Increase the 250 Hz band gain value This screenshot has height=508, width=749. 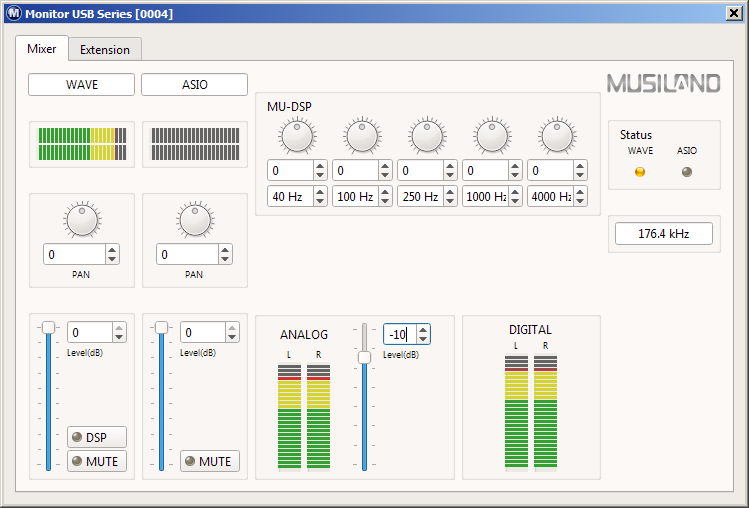450,166
